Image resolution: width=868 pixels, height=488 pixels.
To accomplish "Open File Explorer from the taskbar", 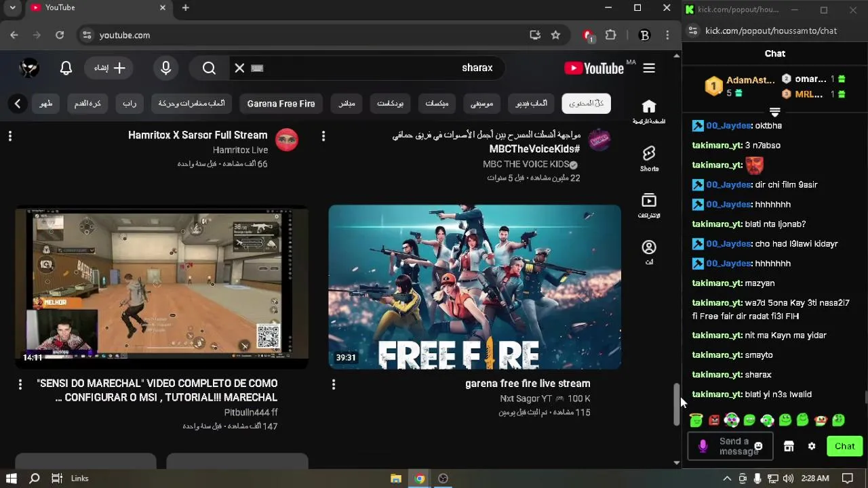I will 396,479.
